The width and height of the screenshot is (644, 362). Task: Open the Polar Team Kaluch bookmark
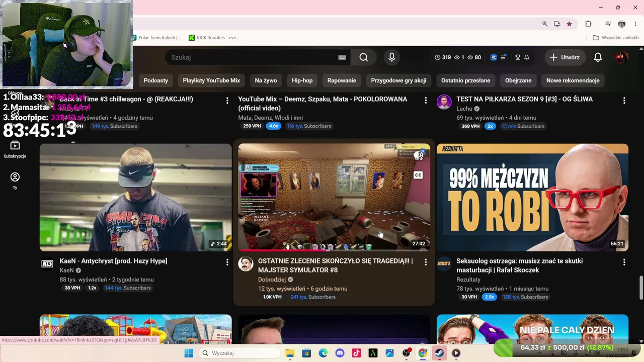tap(156, 38)
